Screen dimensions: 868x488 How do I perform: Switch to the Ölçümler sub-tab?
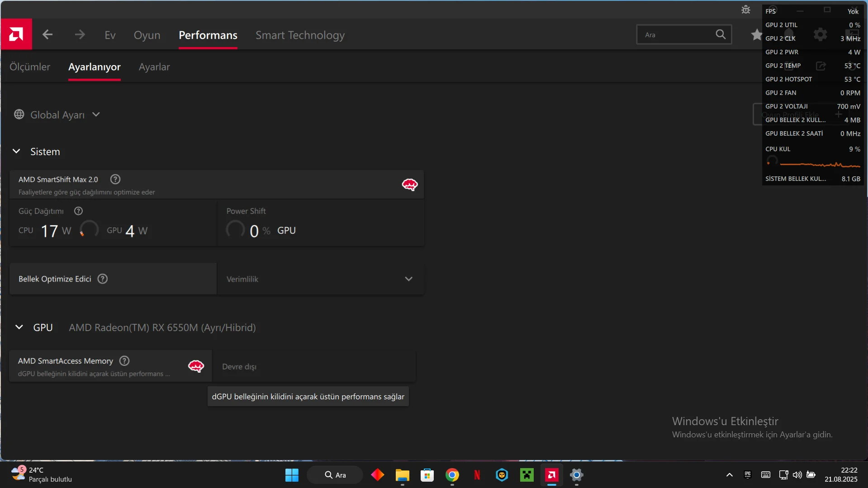point(30,67)
